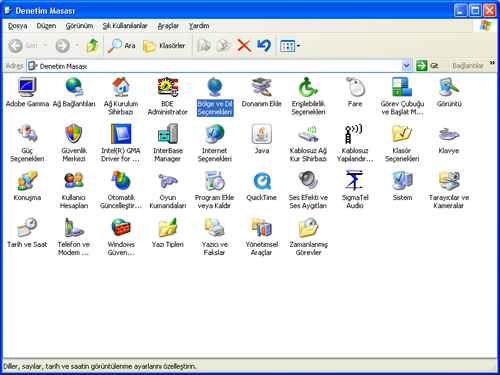Click the Undo toolbar button
This screenshot has width=500, height=375.
264,46
